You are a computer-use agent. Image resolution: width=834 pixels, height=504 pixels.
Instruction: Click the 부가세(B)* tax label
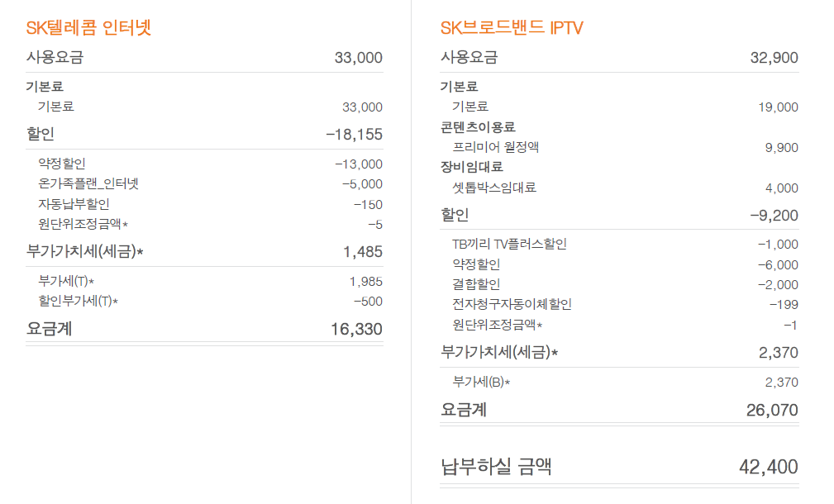(481, 382)
